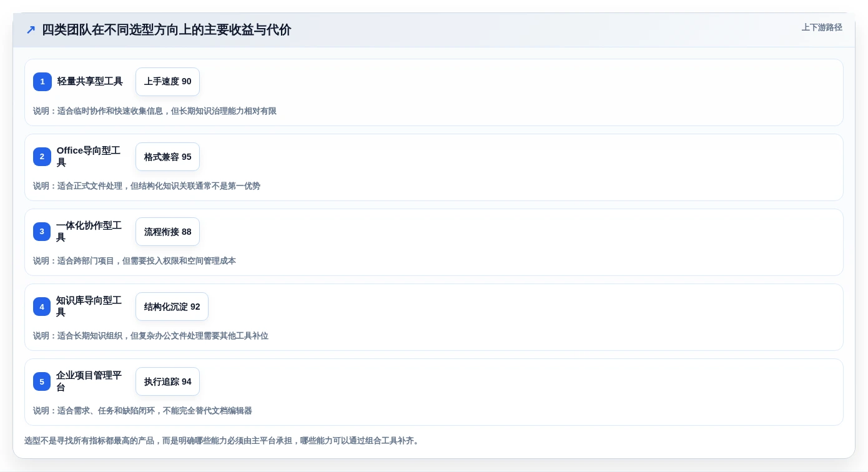Click the arrow icon beside the panel title
Viewport: 868px width, 472px height.
pos(31,30)
